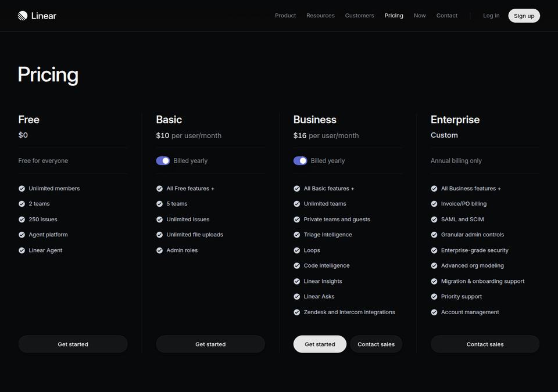Click the checkmark icon beside Zendesk and Intercom integrations

[297, 312]
